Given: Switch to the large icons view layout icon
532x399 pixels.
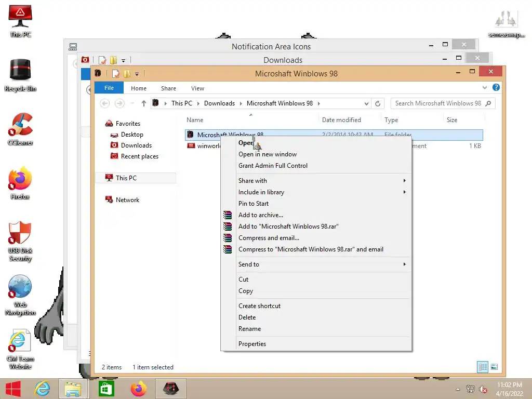Looking at the screenshot, I should (x=494, y=367).
